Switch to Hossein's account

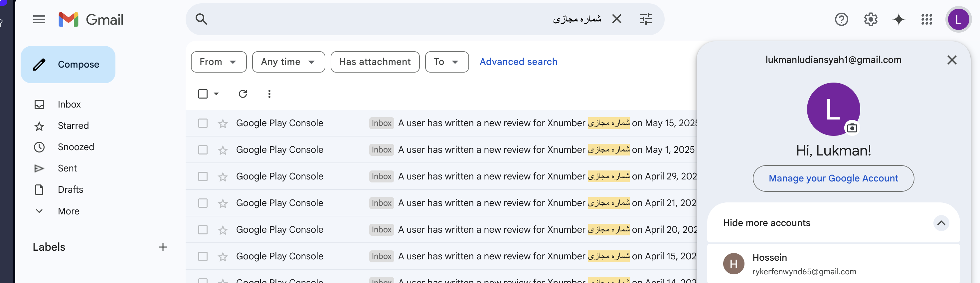833,264
